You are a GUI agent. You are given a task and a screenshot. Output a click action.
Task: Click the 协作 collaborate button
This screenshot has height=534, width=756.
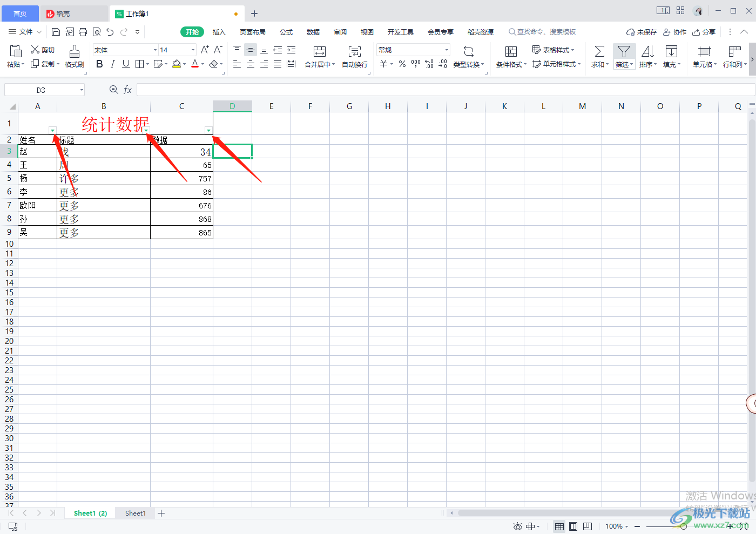[x=675, y=32]
